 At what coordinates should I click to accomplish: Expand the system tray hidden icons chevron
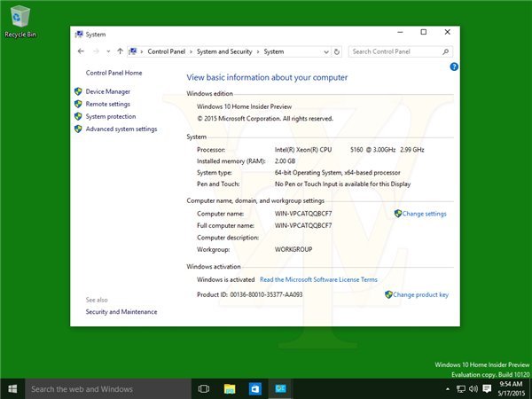point(446,388)
